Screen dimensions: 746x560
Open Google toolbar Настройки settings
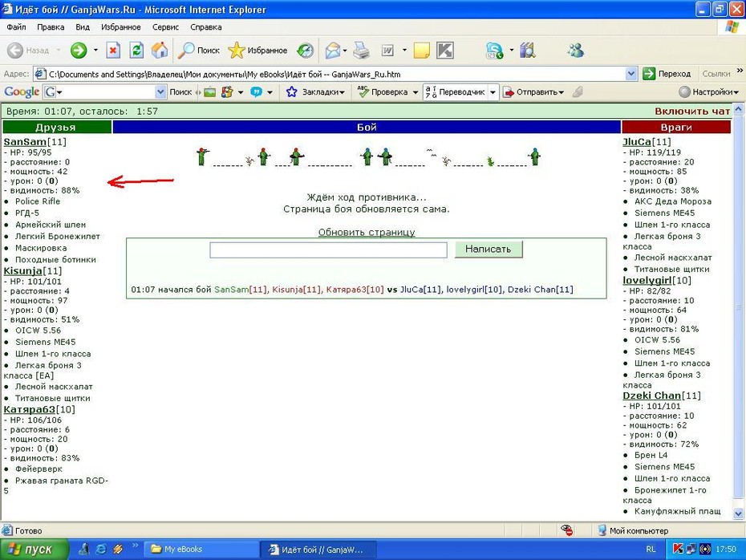point(709,91)
